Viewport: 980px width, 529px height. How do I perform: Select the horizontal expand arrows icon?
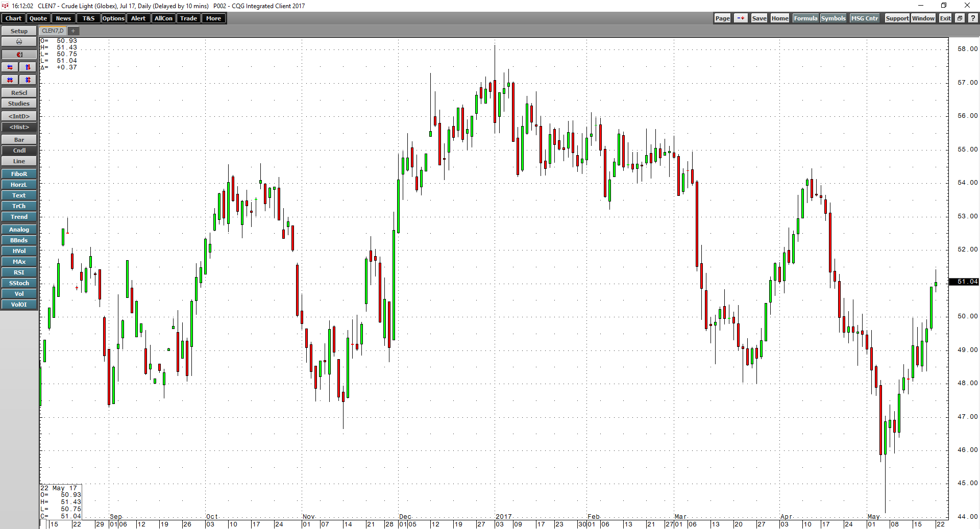9,67
